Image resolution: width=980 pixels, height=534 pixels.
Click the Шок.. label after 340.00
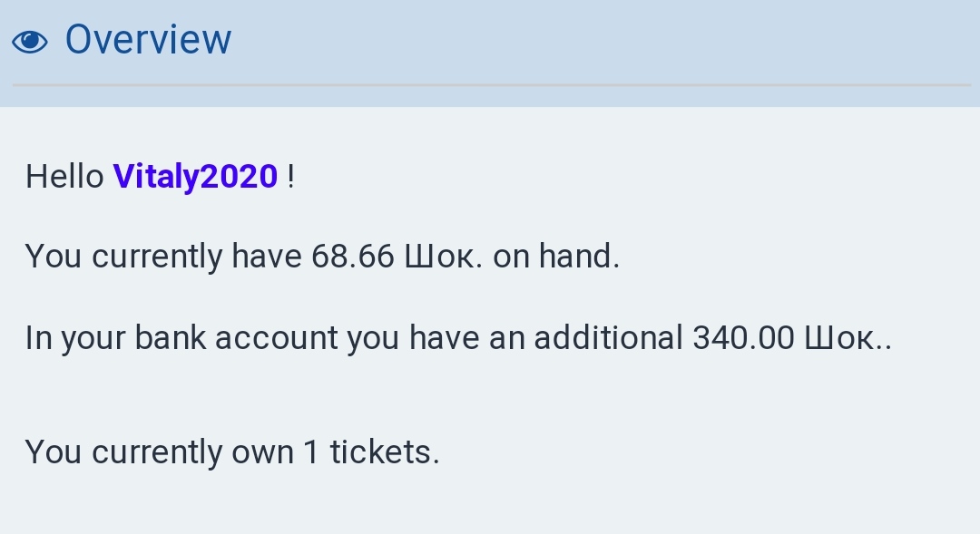848,338
